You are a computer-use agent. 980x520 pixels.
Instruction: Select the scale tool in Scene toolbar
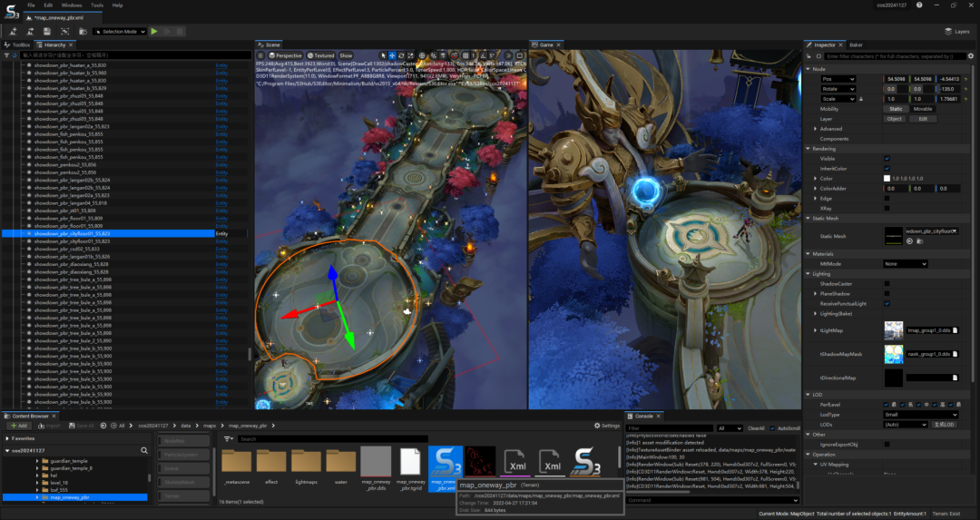(410, 55)
